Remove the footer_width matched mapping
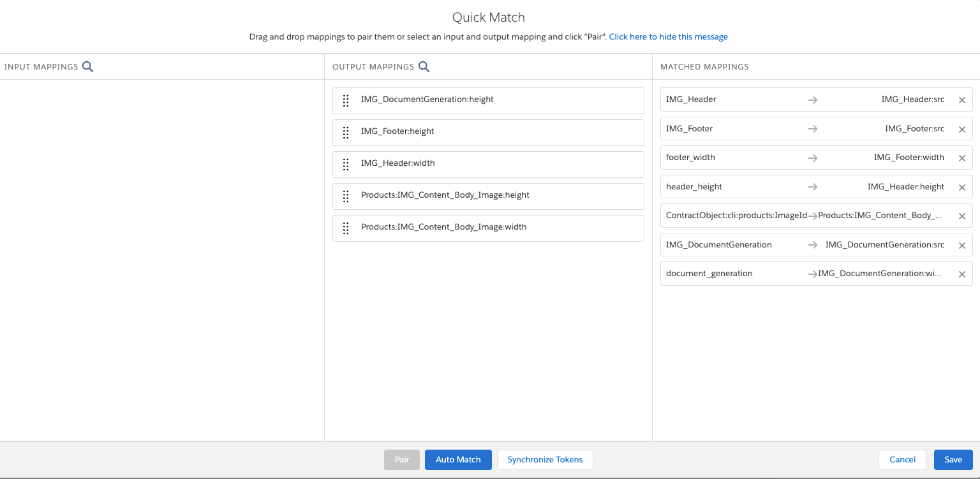Viewport: 980px width, 479px height. [x=961, y=158]
